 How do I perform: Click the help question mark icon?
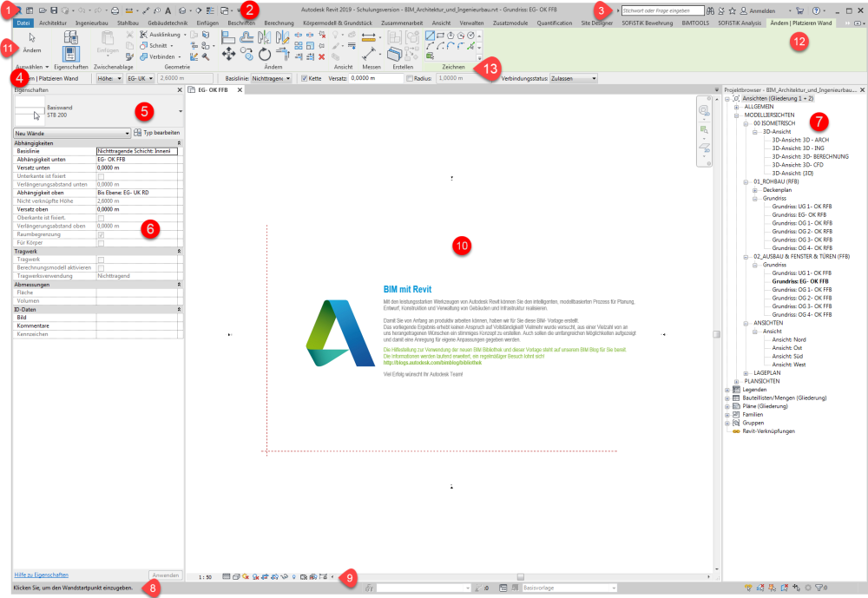[816, 10]
